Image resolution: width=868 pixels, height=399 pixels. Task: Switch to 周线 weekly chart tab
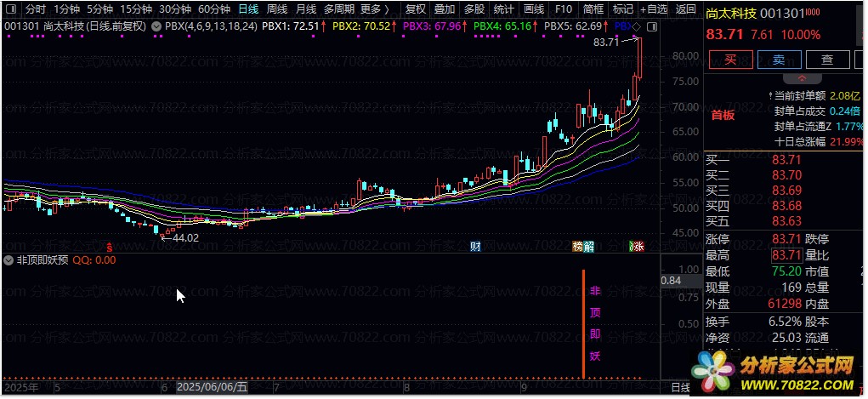pos(276,9)
